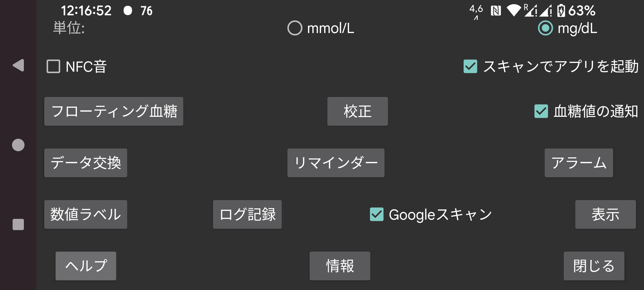
Task: Tap the NFC status bar icon
Action: [x=496, y=11]
